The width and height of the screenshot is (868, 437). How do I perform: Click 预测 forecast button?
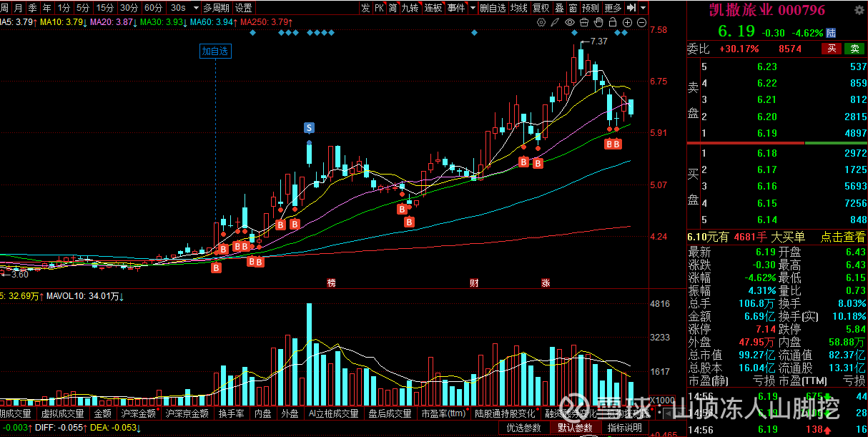click(x=590, y=8)
